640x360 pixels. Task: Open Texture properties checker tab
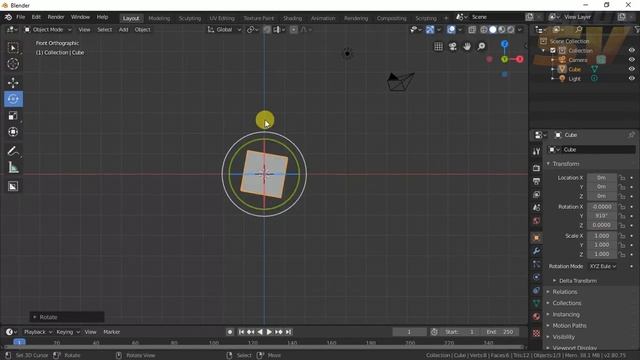(536, 333)
